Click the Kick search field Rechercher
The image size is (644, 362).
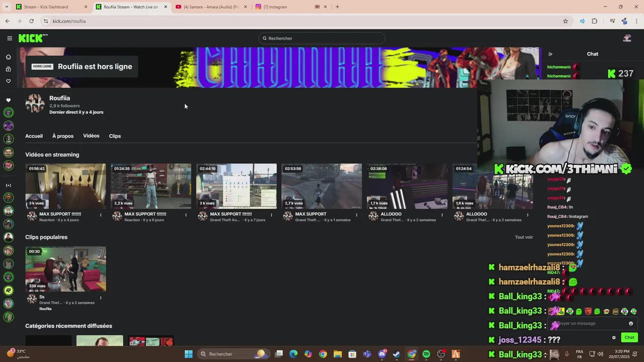(x=322, y=38)
